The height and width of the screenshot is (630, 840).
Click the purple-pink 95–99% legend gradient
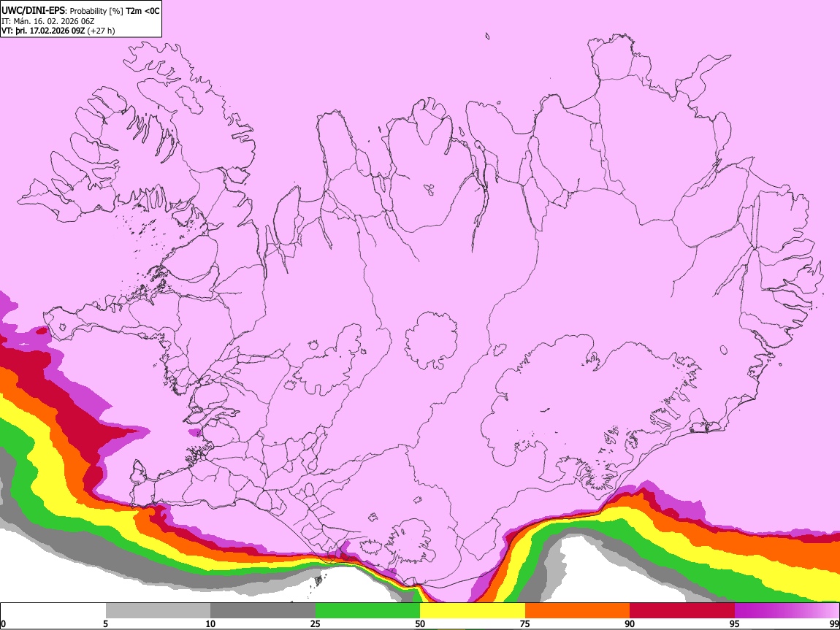[787, 611]
